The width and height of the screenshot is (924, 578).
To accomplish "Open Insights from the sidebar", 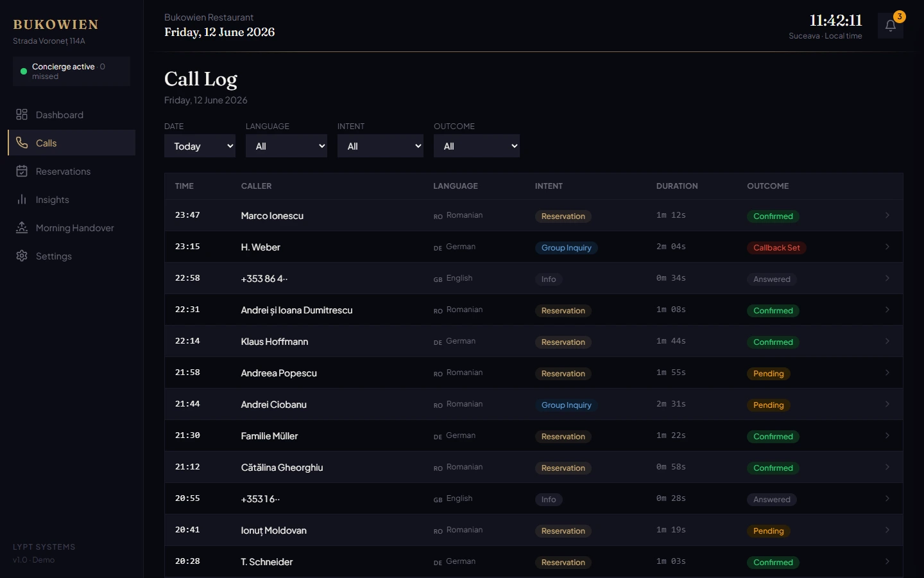I will pos(71,199).
